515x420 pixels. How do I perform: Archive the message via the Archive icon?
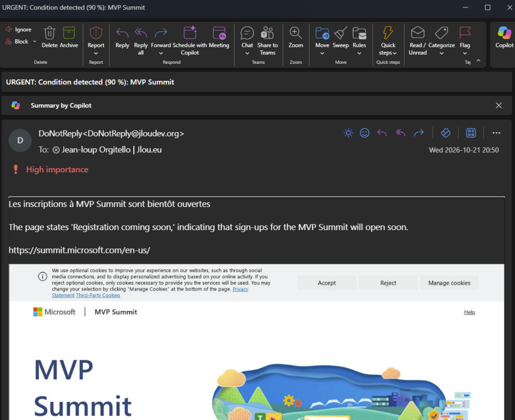pos(69,33)
